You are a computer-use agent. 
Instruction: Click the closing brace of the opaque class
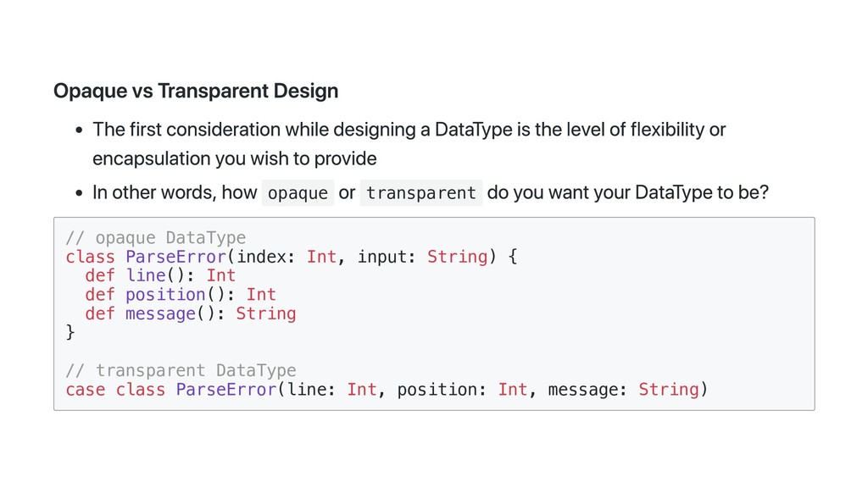click(x=70, y=332)
